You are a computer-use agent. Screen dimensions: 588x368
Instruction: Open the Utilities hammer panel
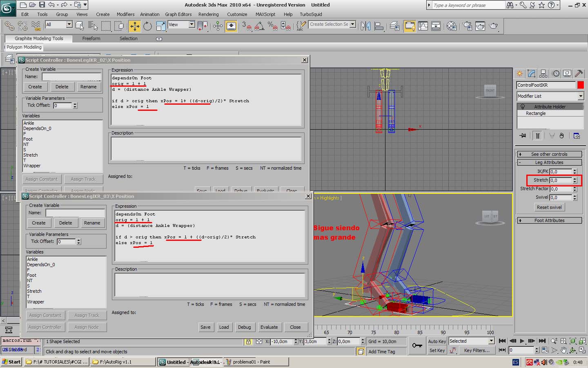(x=579, y=74)
